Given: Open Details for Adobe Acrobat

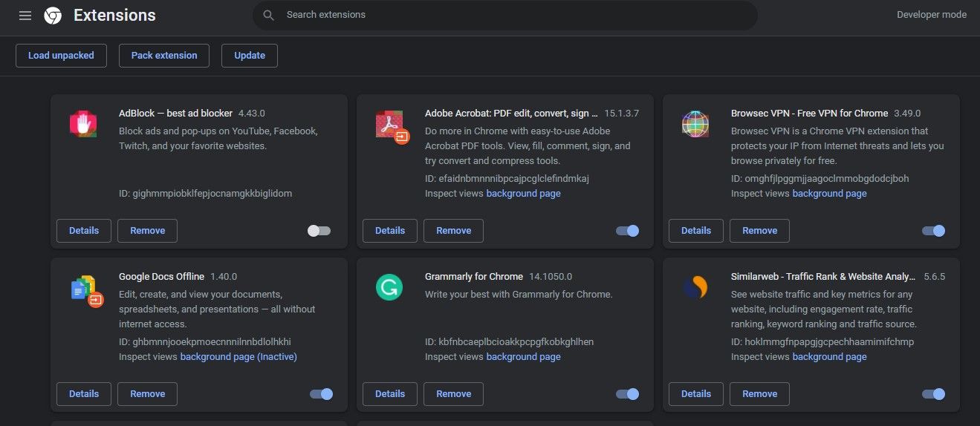Looking at the screenshot, I should 390,231.
